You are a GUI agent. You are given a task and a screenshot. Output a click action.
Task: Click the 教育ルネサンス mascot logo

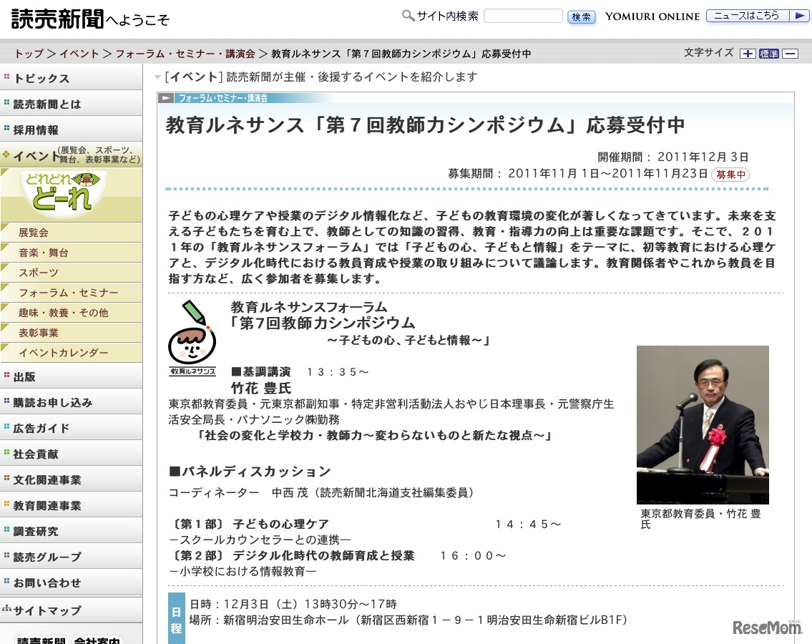[192, 337]
